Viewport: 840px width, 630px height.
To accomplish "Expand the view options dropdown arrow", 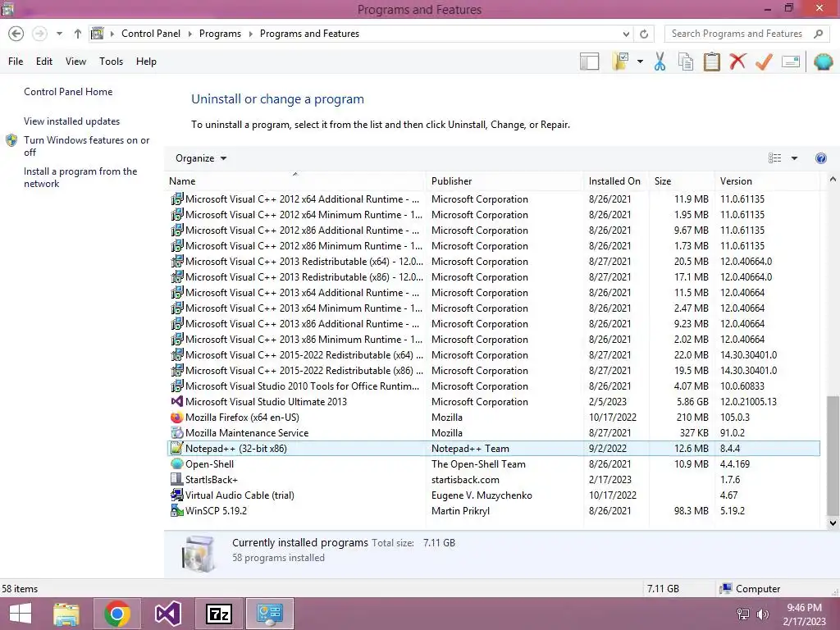I will [794, 158].
